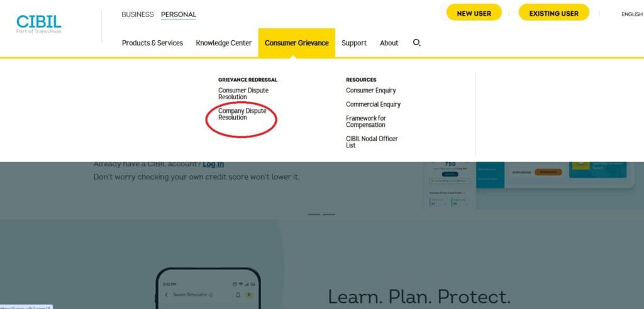Open Framework for Compensation link
The height and width of the screenshot is (309, 644).
(x=366, y=121)
